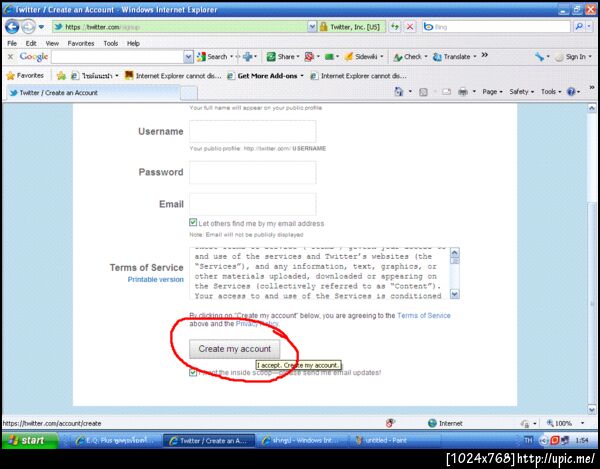Open the Edit menu
The image size is (600, 469).
[x=31, y=43]
